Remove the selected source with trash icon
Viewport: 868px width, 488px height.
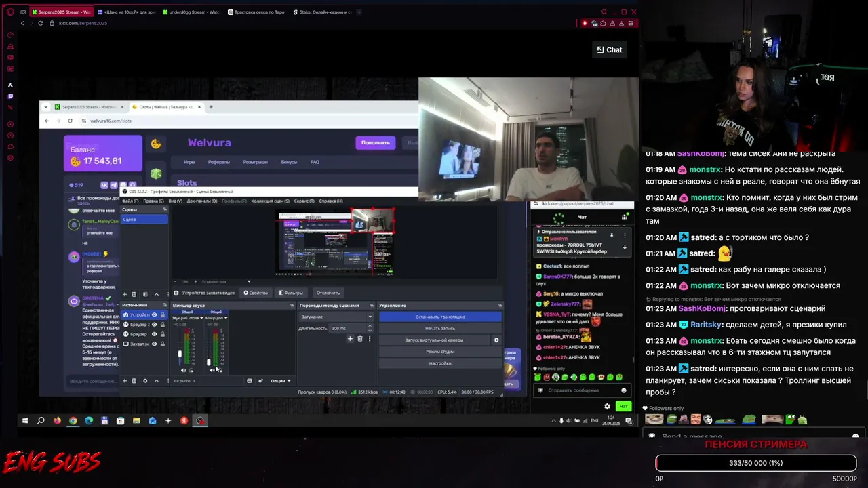coord(134,381)
